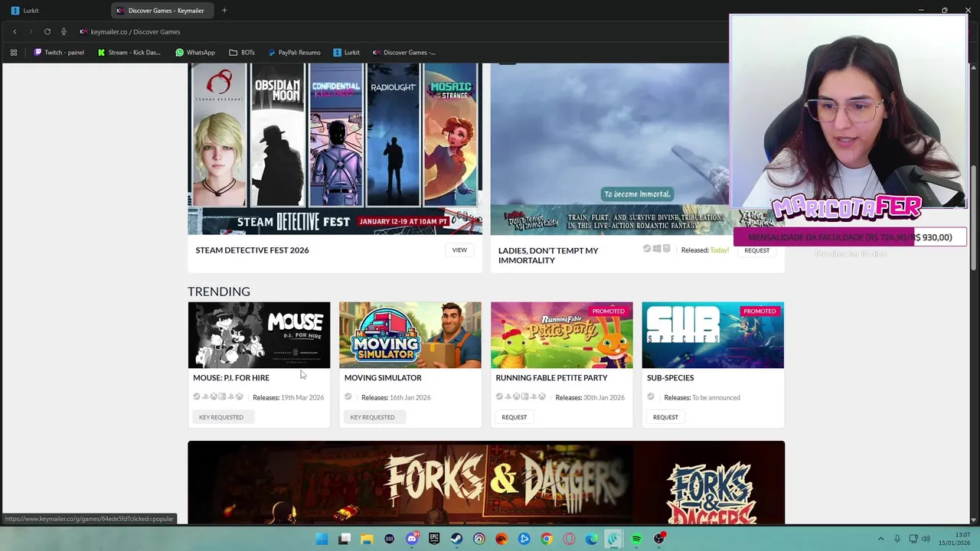Click the RUNNING FABLE PETITE PARTY title
This screenshot has height=551, width=980.
tap(551, 377)
